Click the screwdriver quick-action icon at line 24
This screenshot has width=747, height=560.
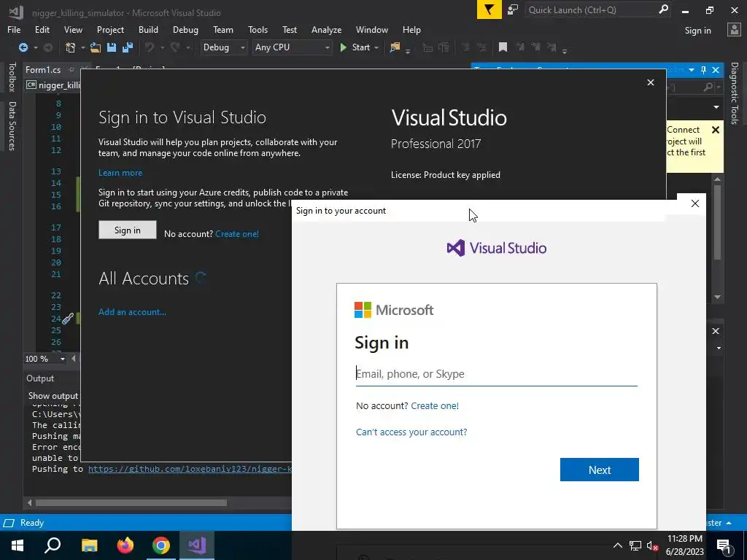[68, 319]
